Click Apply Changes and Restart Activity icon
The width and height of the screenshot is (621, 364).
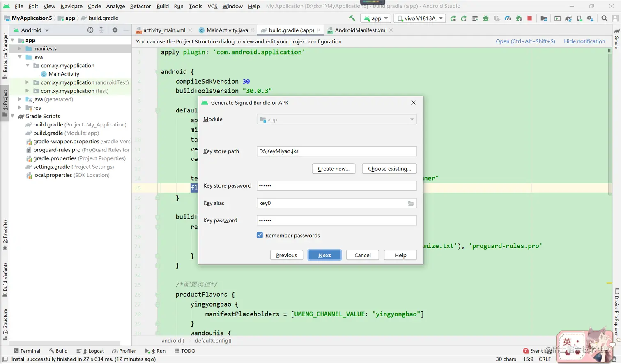pyautogui.click(x=464, y=18)
